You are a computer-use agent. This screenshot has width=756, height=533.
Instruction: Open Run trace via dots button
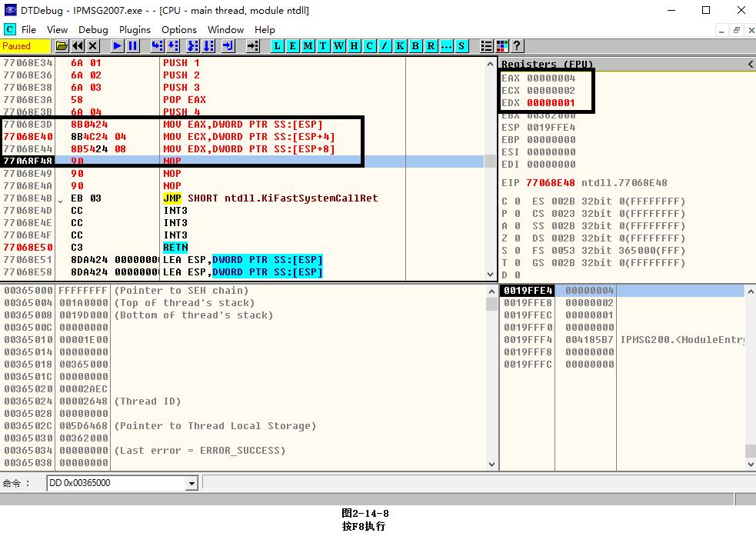(x=446, y=46)
